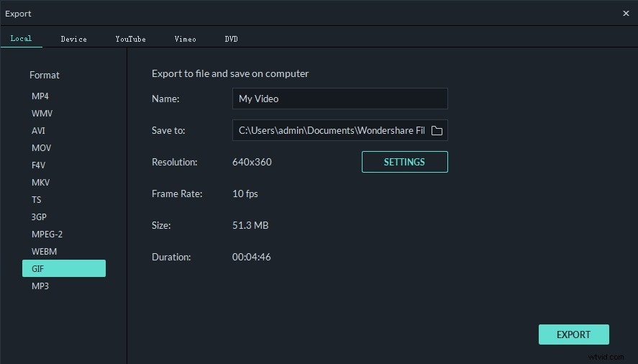Click the 'Name:' label
Image resolution: width=638 pixels, height=364 pixels.
[x=165, y=99]
